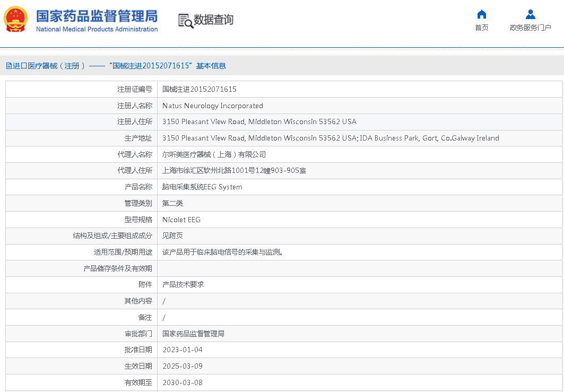Click the product name 脑电采集系统EEG System
The height and width of the screenshot is (392, 564).
pos(202,187)
